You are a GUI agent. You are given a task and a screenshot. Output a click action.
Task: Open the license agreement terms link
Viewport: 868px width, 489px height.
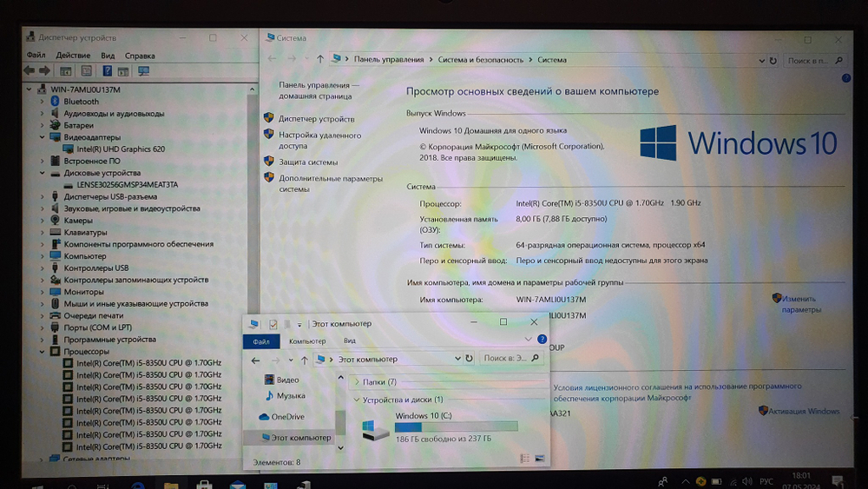(x=677, y=392)
